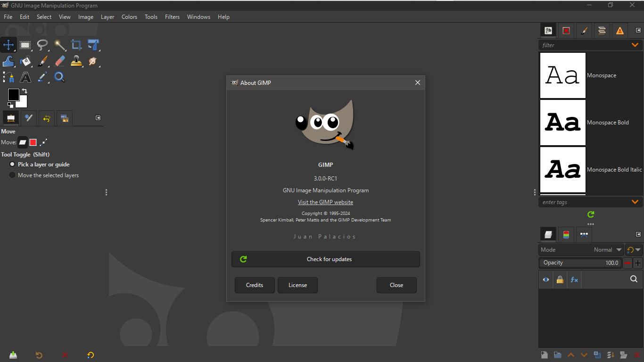Click the Close button in About GIMP
Image resolution: width=644 pixels, height=362 pixels.
coord(396,285)
